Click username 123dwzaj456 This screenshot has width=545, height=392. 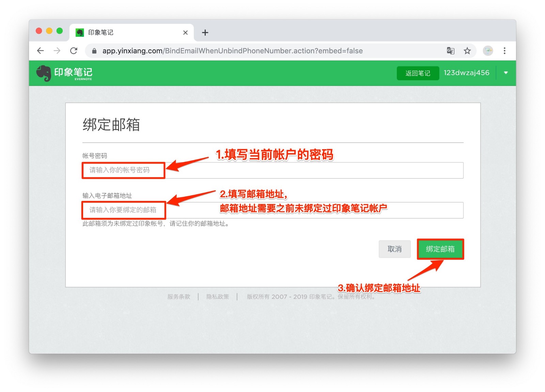point(466,73)
